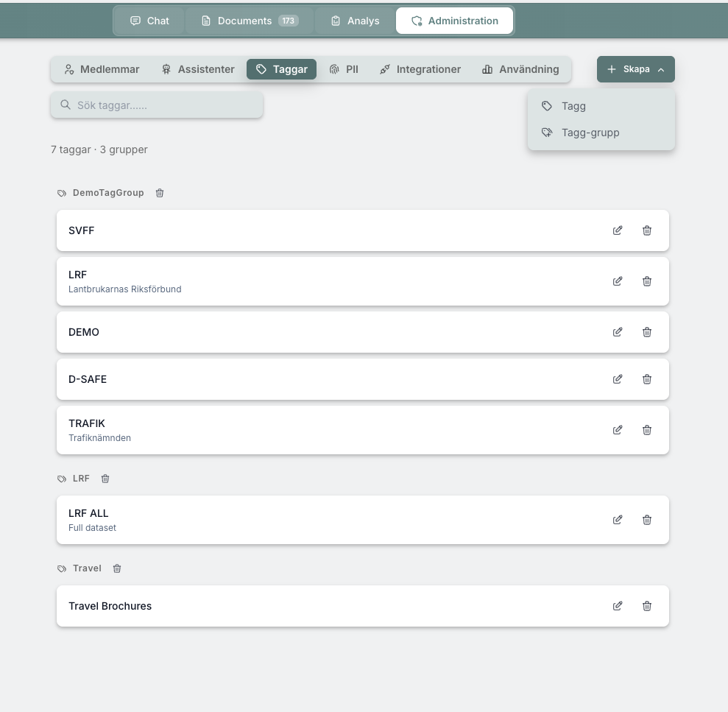The image size is (728, 712).
Task: Delete the TRAFIK tag
Action: 647,429
